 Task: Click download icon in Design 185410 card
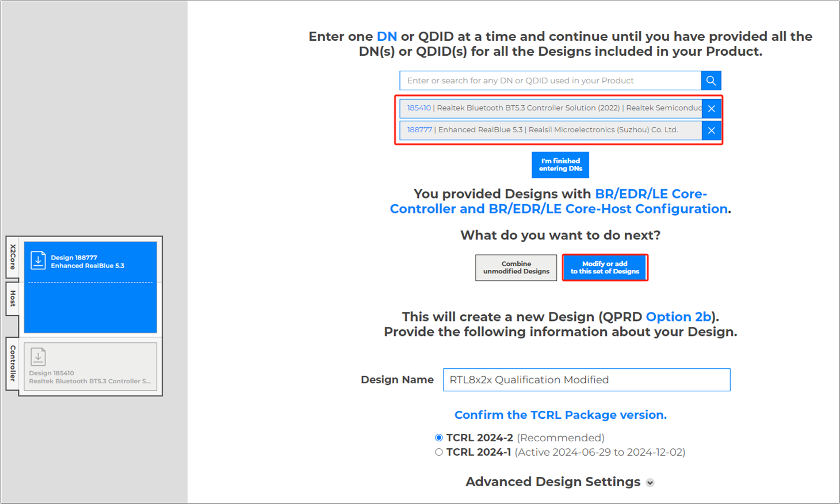38,357
